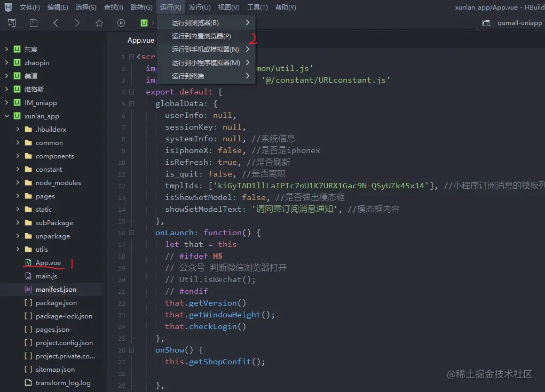Select the constant folder

49,170
